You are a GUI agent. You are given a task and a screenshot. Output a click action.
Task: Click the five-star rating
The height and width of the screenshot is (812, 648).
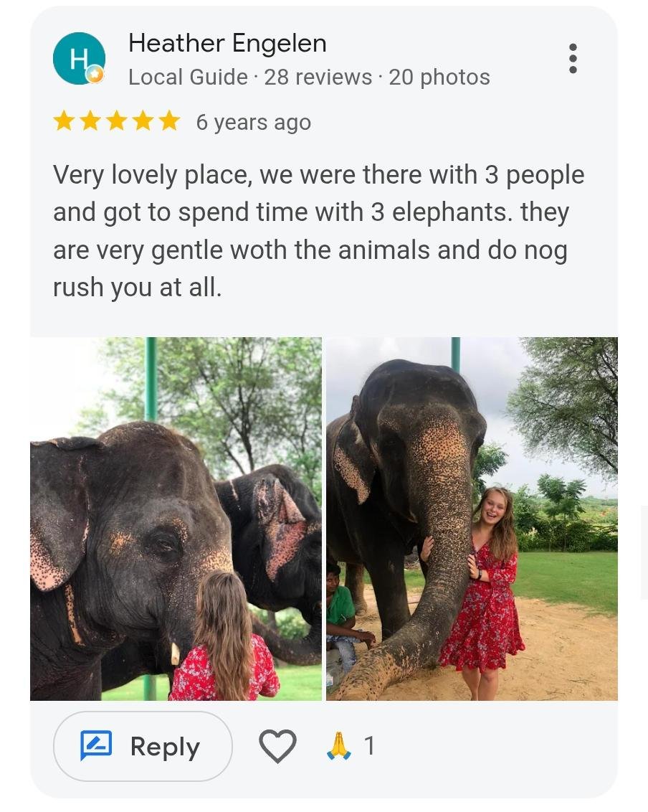(x=116, y=122)
